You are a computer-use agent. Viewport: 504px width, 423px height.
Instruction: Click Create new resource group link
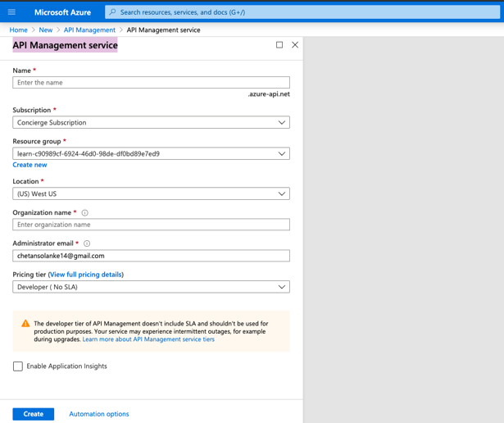click(x=30, y=165)
